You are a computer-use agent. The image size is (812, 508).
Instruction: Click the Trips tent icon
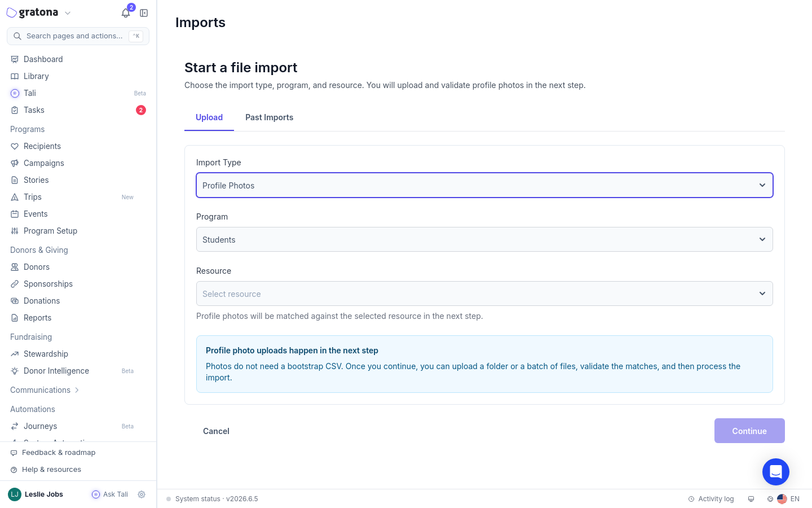pyautogui.click(x=15, y=197)
